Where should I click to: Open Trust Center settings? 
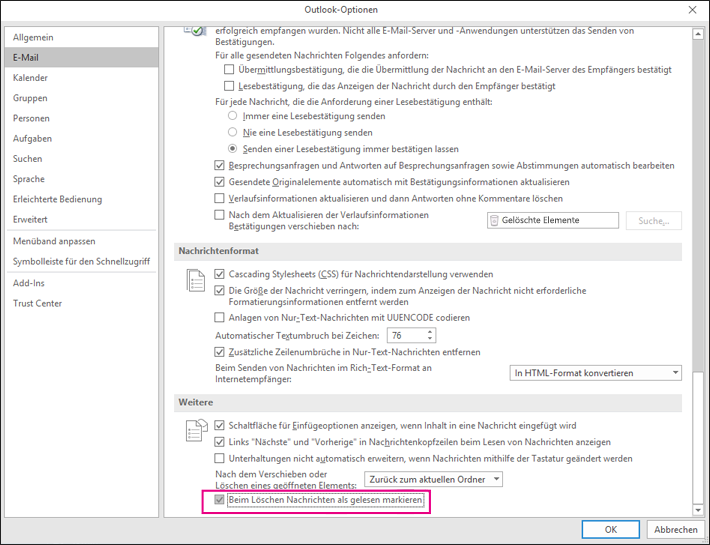tap(82, 303)
